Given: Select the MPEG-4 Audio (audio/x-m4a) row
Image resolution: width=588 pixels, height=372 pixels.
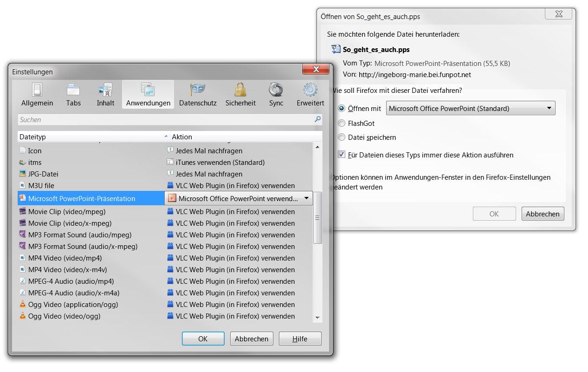Looking at the screenshot, I should (x=165, y=293).
